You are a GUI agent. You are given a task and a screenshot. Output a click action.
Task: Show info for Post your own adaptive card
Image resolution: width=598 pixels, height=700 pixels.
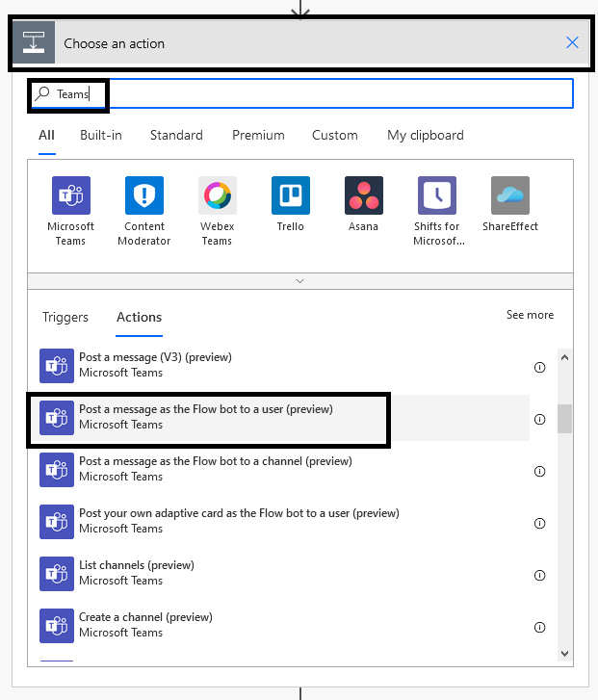[x=540, y=523]
